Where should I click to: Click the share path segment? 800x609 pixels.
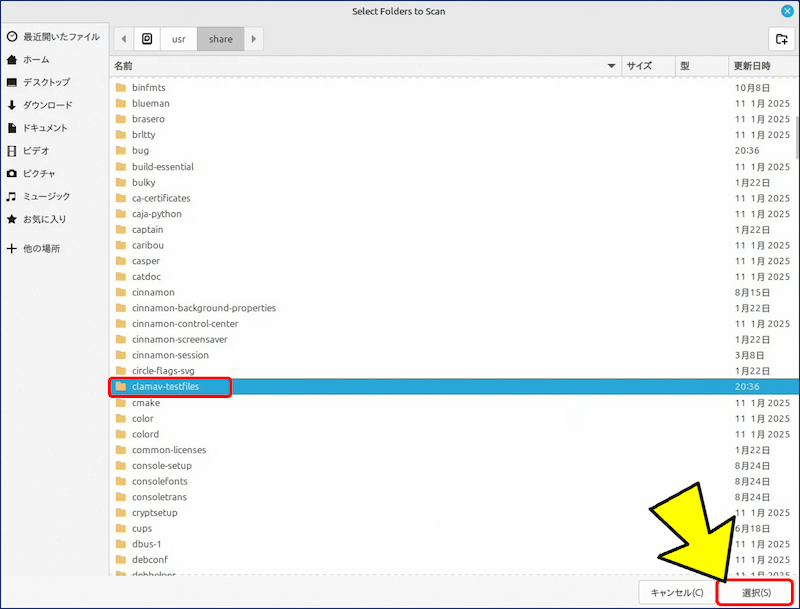[x=220, y=39]
